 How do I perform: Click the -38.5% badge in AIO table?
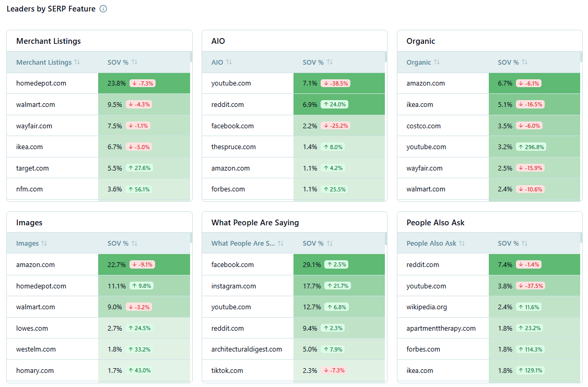pyautogui.click(x=336, y=83)
